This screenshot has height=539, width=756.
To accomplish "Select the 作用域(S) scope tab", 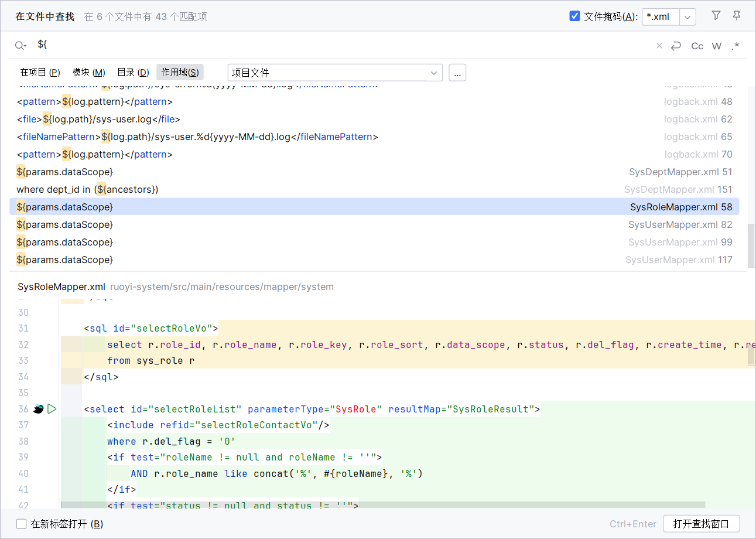I will coord(180,73).
